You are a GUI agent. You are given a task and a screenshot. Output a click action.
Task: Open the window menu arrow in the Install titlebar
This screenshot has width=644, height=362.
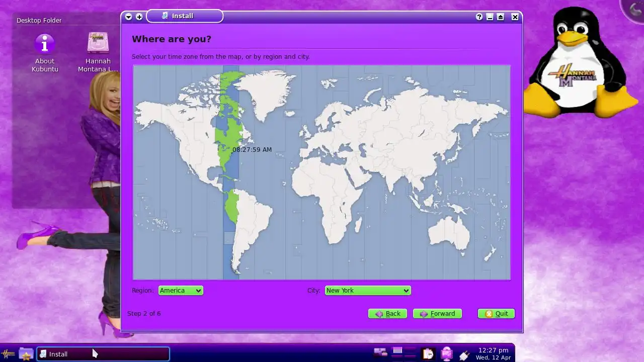128,17
